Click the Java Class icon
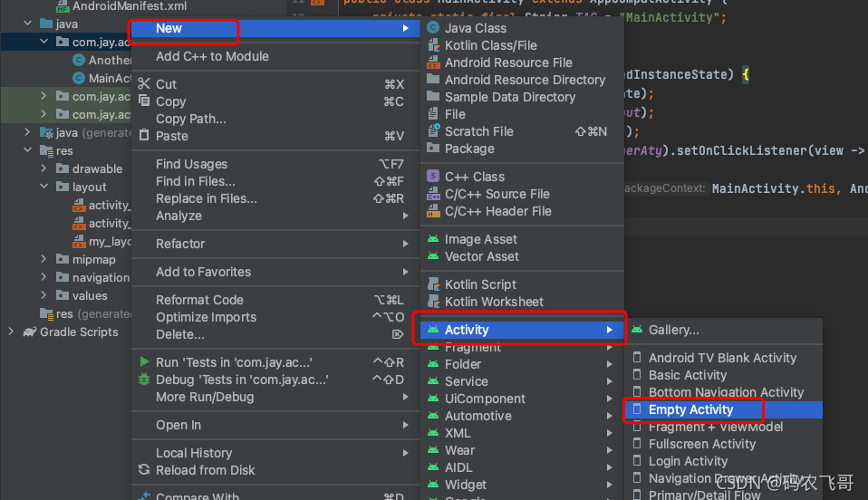Viewport: 868px width, 500px height. tap(433, 28)
